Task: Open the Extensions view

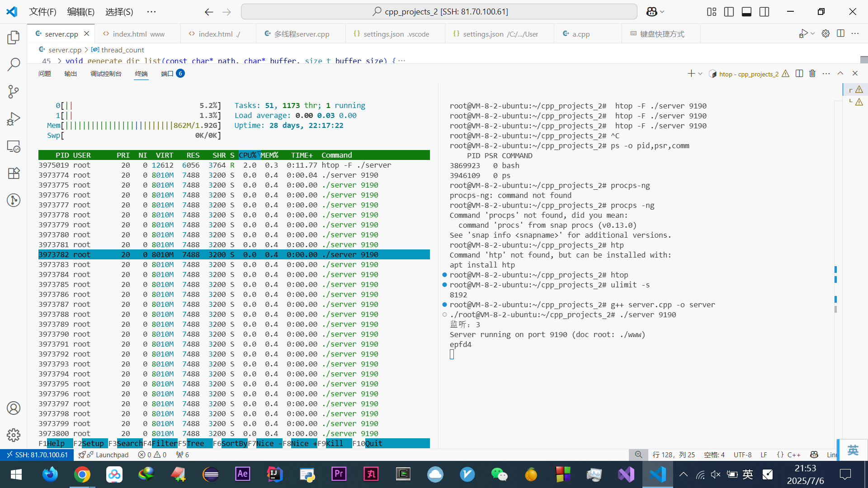Action: pos(14,174)
